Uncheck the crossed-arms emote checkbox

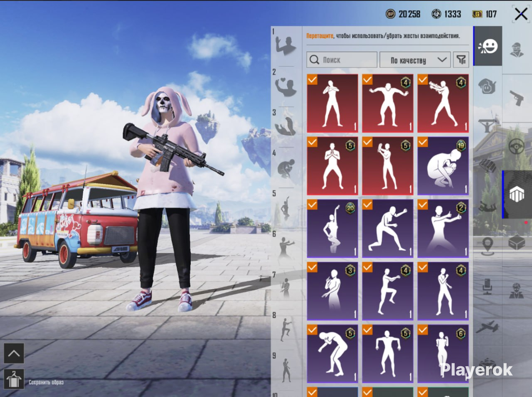(312, 79)
